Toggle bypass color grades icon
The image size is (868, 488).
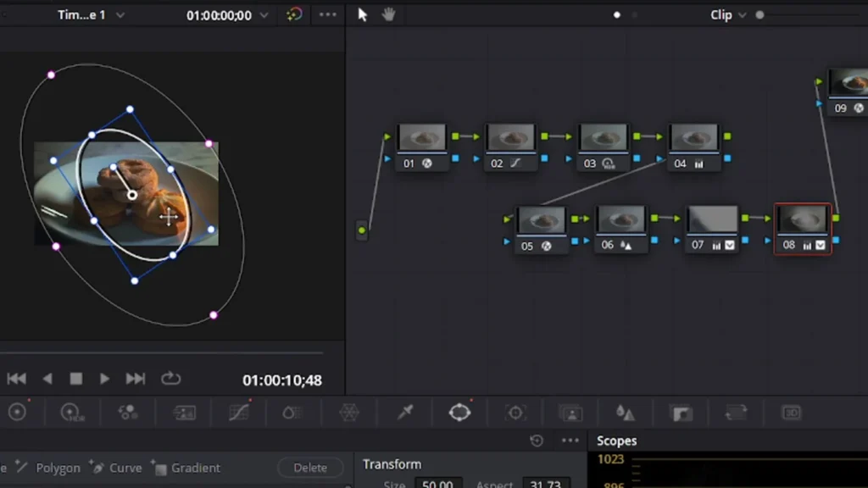tap(294, 15)
